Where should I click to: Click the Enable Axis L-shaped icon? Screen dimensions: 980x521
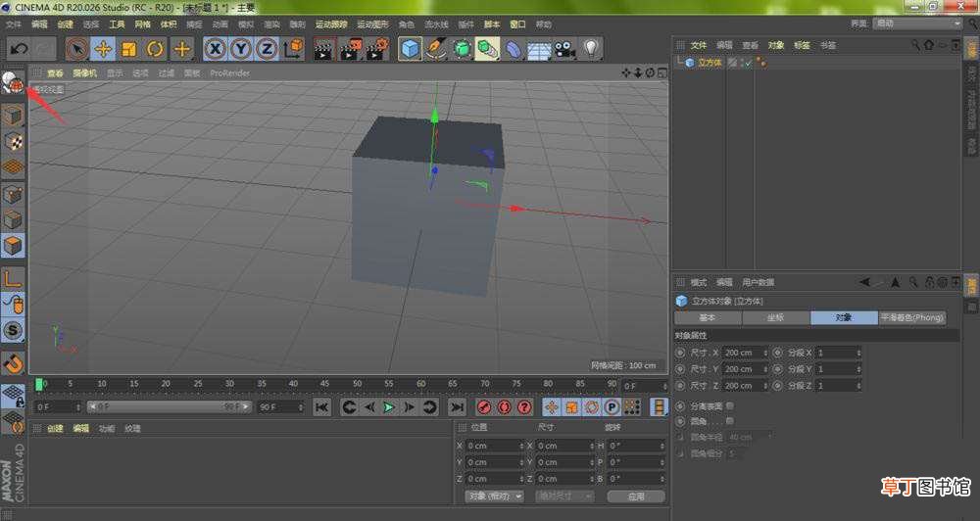(13, 278)
